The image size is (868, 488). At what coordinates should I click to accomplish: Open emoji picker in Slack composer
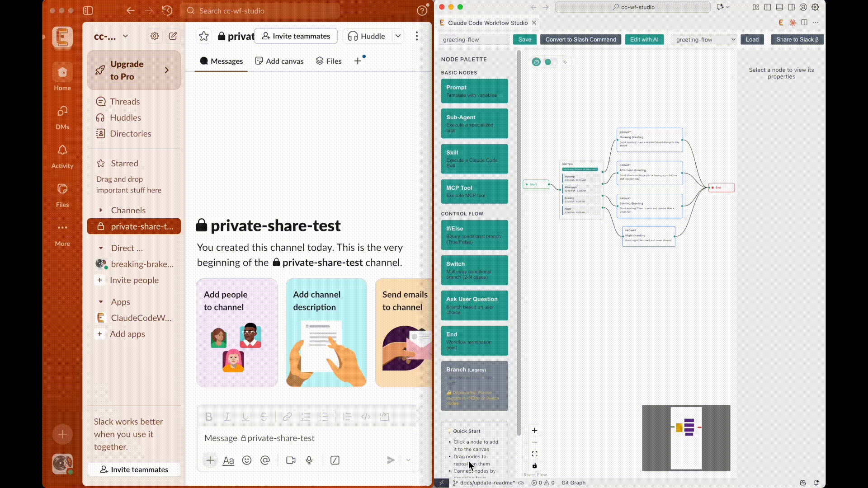(247, 460)
